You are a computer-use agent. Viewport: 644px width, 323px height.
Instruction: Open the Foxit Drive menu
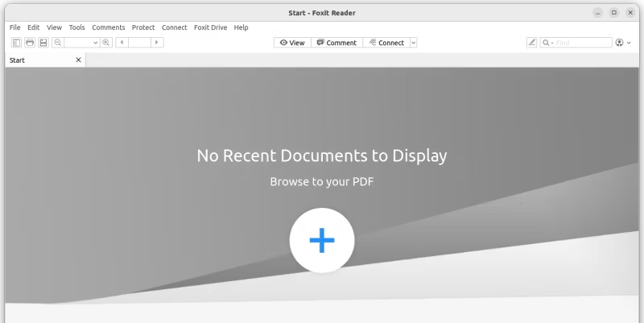(x=210, y=27)
